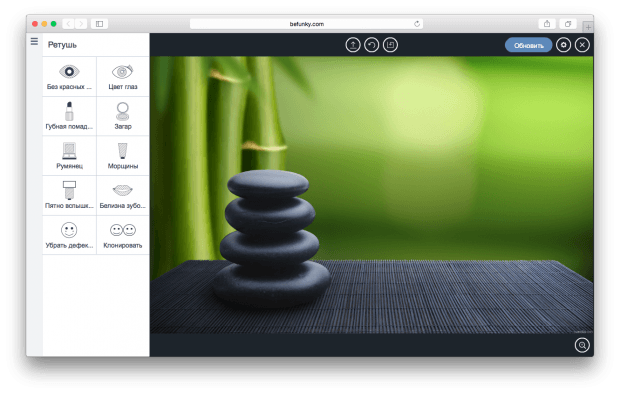Screen dimensions: 620x394
Task: Click the blue Обновить button
Action: (528, 45)
